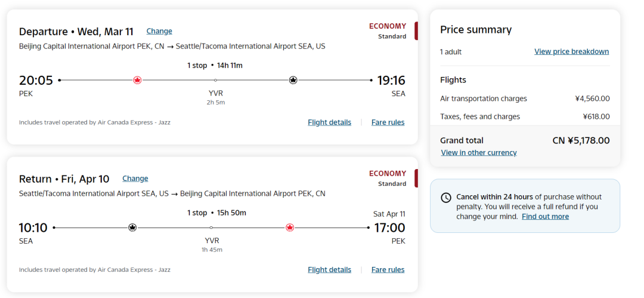Click the black airline logo on departure timeline
Screen dimensions: 644x298
coord(293,80)
